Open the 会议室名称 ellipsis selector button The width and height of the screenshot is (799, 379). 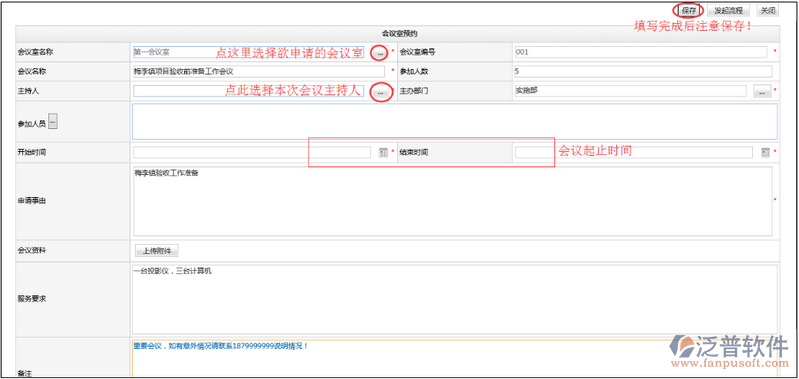[380, 52]
